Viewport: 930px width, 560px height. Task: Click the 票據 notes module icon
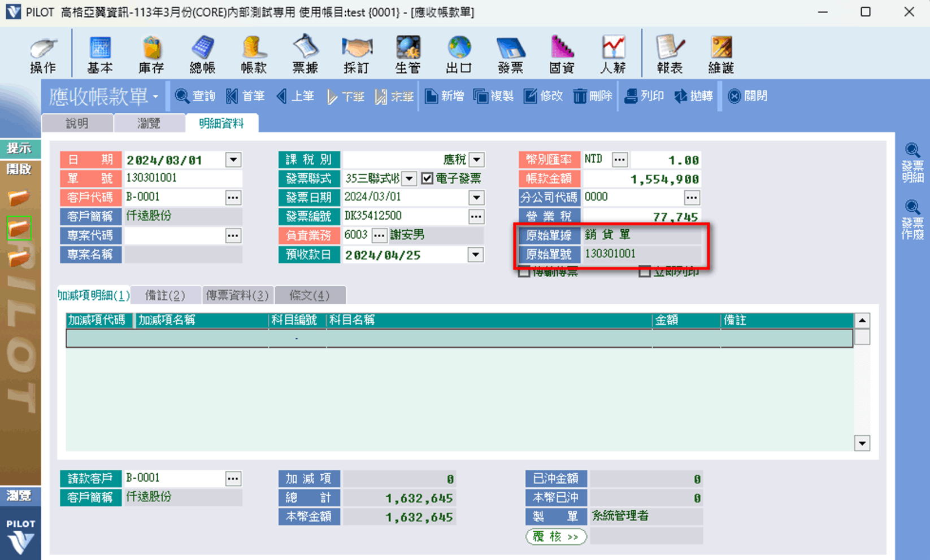tap(305, 55)
